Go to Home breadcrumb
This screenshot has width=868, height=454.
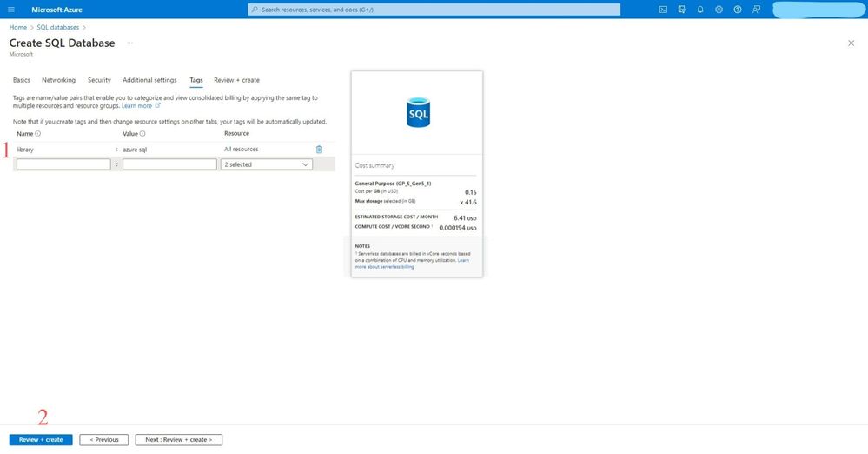coord(17,27)
